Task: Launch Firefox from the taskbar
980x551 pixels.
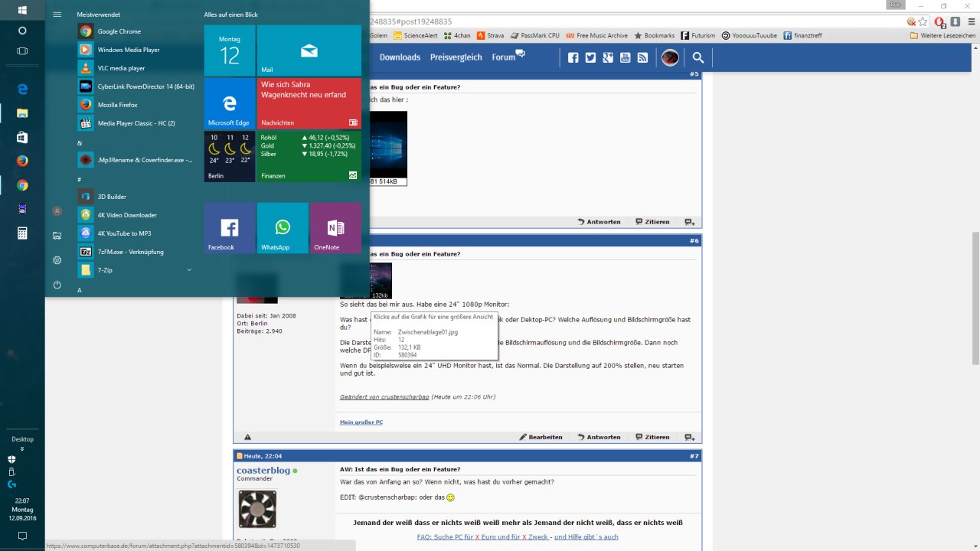Action: click(x=22, y=161)
